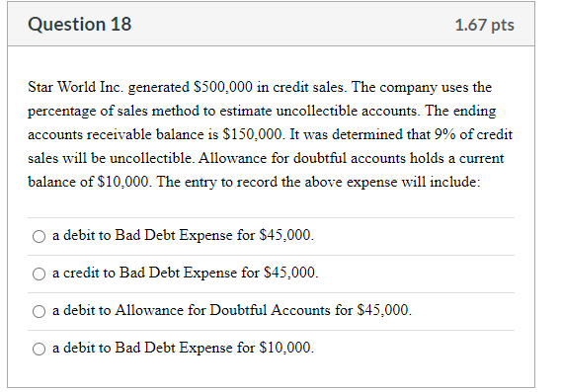Click answer text 'a debit to Bad Debt Expense for $10,000'
The width and height of the screenshot is (561, 392).
[183, 348]
